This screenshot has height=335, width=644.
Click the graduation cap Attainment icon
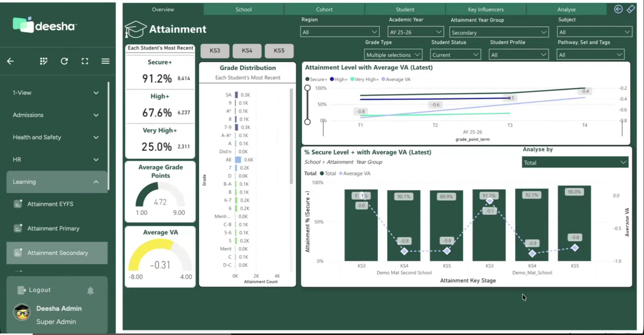pyautogui.click(x=135, y=29)
